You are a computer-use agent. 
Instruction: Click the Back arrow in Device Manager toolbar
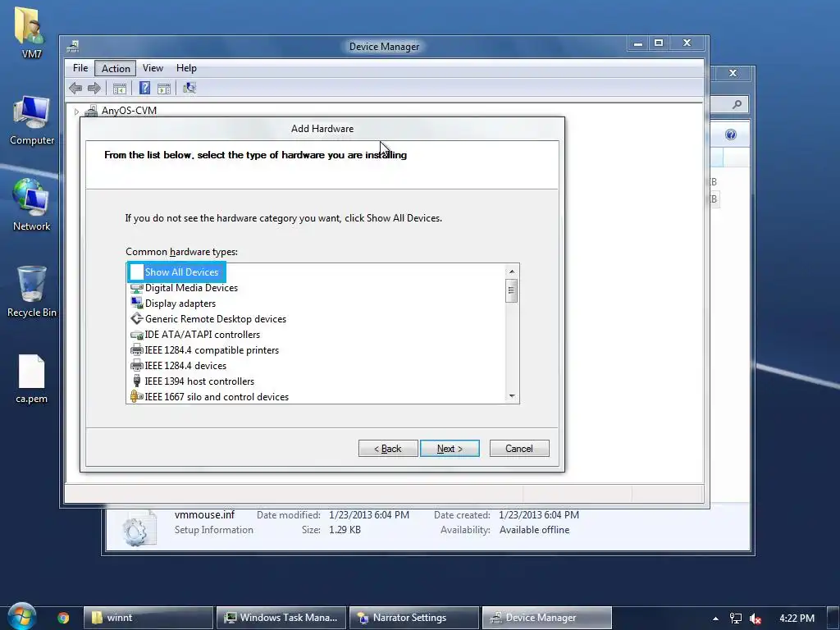(x=75, y=88)
